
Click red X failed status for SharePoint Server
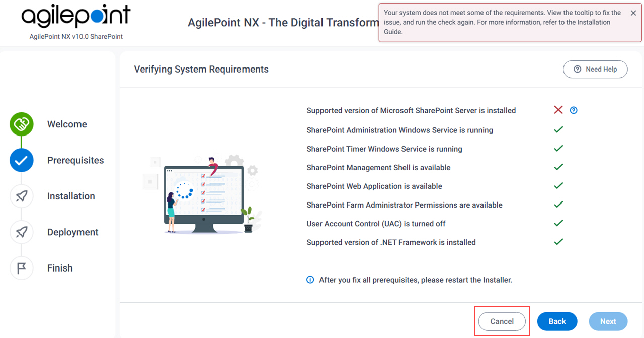pos(558,110)
